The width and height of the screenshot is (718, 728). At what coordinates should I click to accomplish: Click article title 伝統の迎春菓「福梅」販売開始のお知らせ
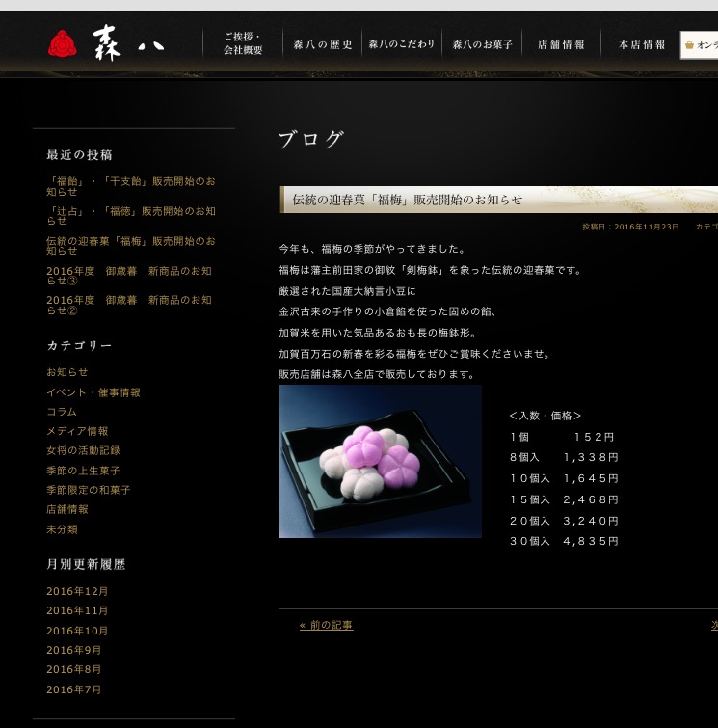click(408, 200)
